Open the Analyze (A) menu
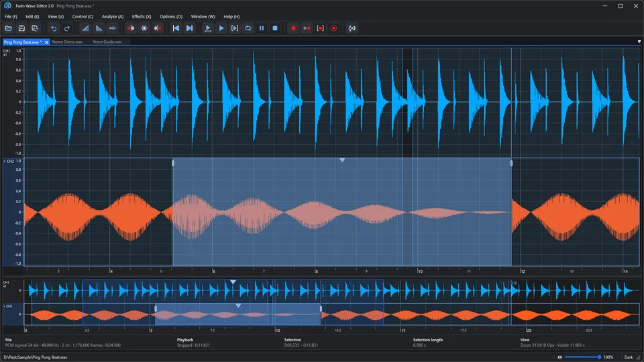The height and width of the screenshot is (362, 644). click(x=113, y=16)
